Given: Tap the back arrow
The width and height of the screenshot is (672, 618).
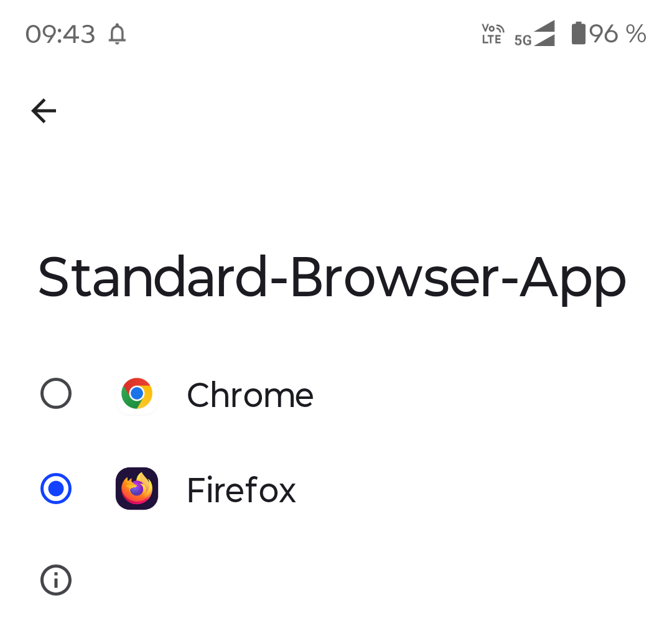Looking at the screenshot, I should [x=43, y=111].
